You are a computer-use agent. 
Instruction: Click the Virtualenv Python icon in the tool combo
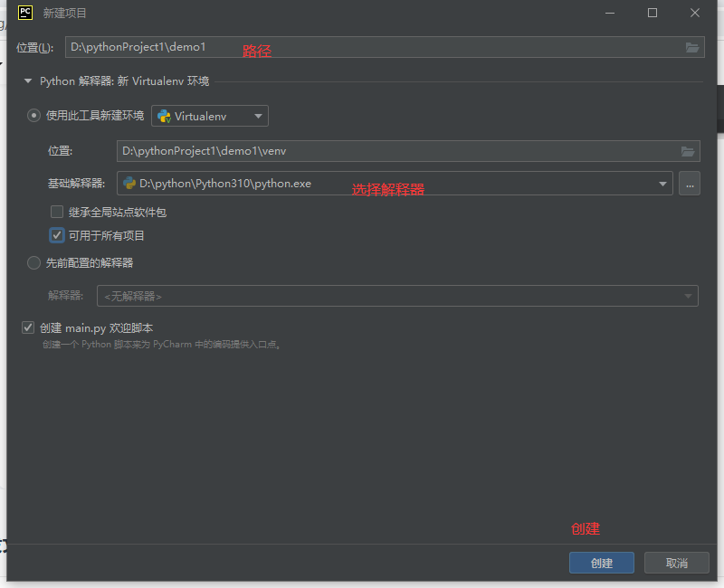pos(164,117)
